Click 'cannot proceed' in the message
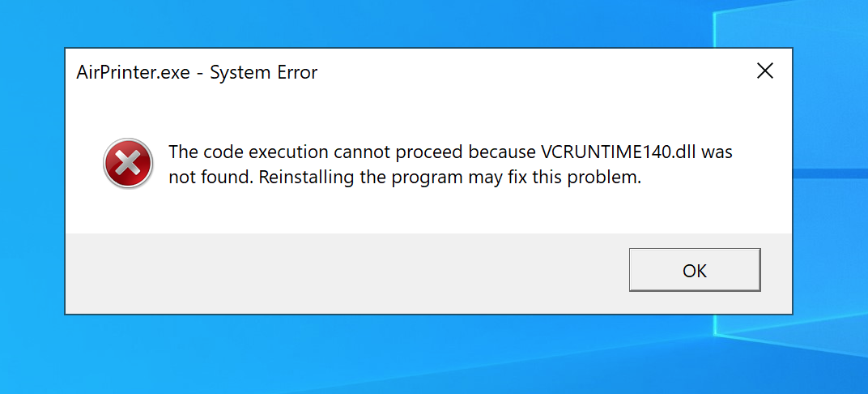The image size is (868, 394). click(x=405, y=153)
